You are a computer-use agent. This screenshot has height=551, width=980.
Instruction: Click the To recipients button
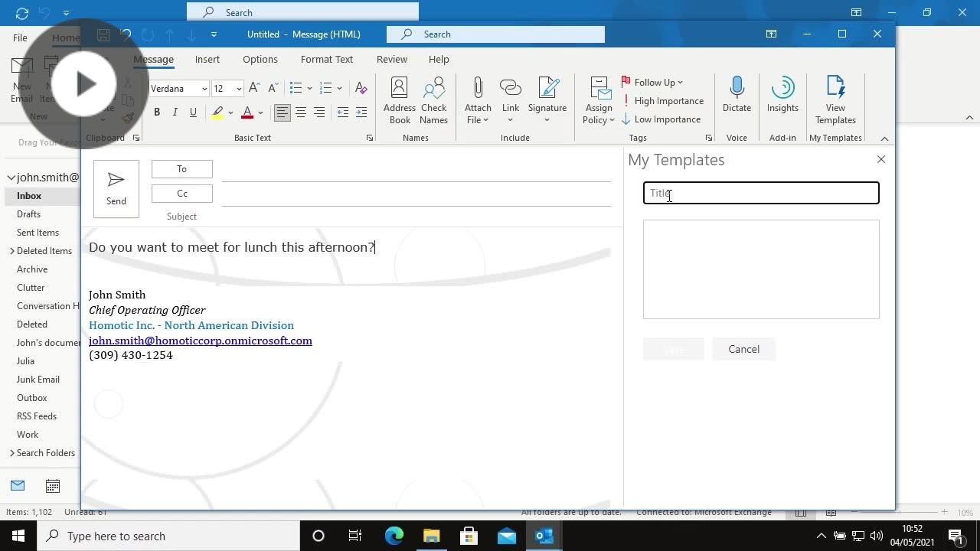pyautogui.click(x=181, y=169)
